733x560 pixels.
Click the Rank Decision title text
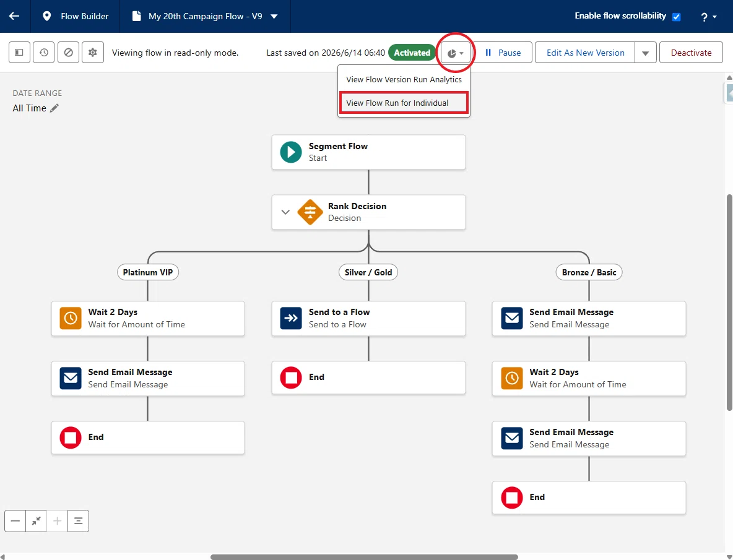357,206
